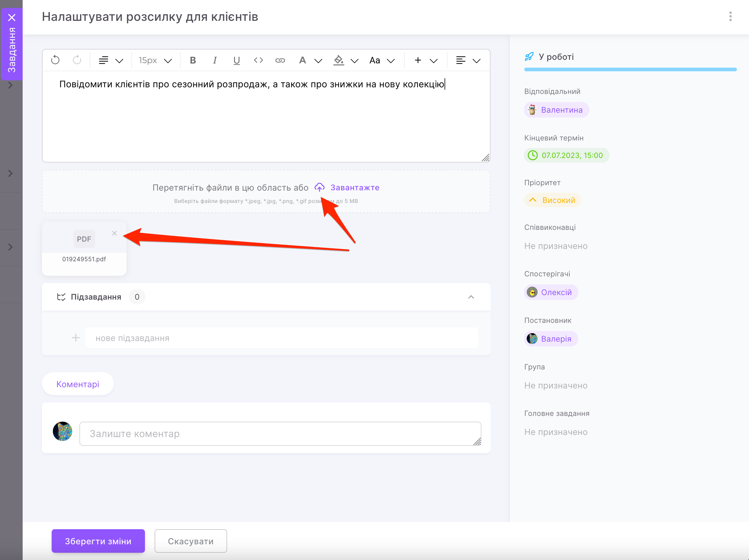749x560 pixels.
Task: Click the plus icon to add subtask
Action: [x=76, y=338]
